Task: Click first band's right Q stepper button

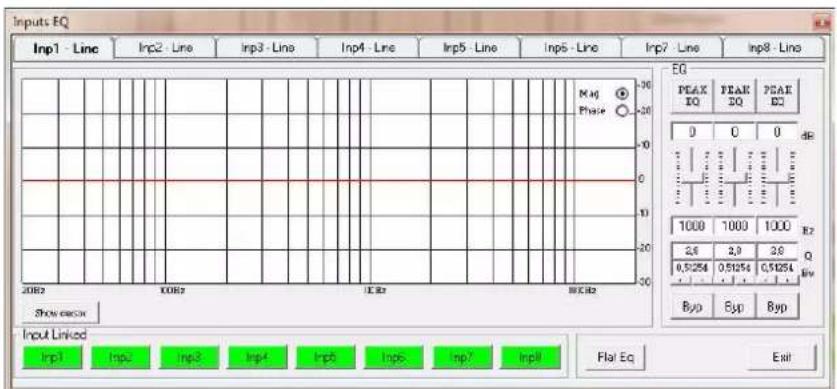Action: (x=701, y=281)
